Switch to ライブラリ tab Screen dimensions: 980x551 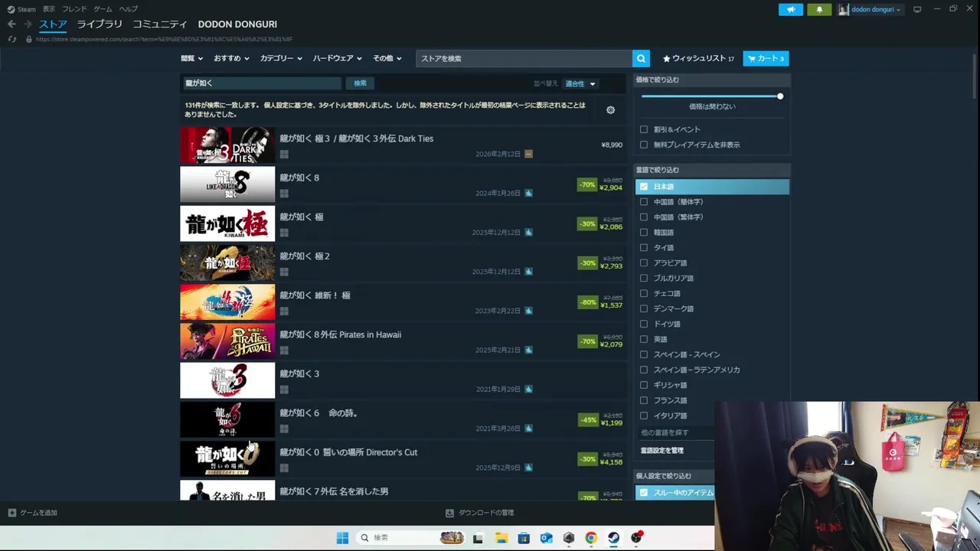(100, 24)
